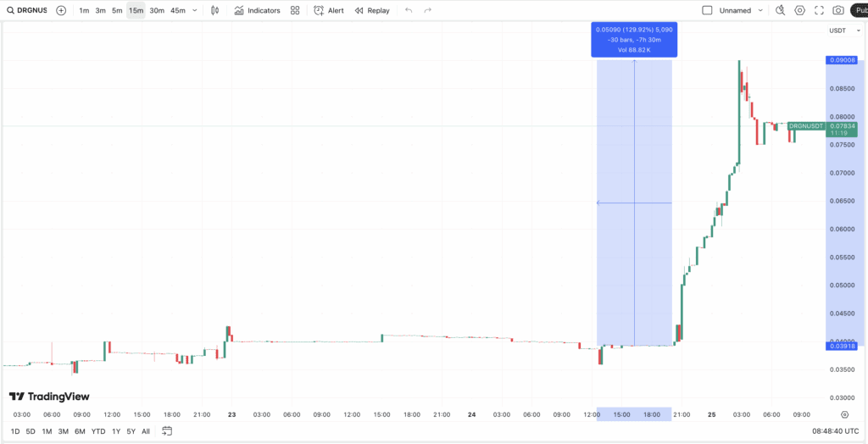The image size is (868, 444).
Task: Click the 0.05000 price scale value
Action: tap(842, 285)
